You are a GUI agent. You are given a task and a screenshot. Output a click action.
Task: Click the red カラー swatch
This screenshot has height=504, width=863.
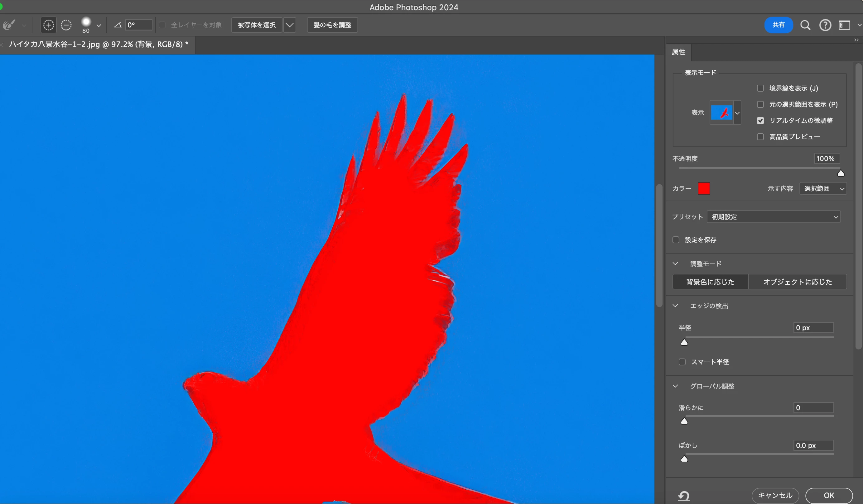point(704,188)
